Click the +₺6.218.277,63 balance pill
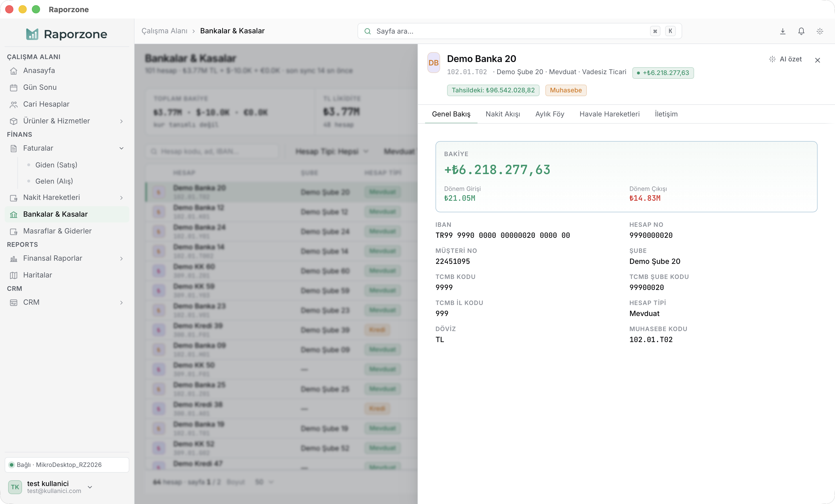The image size is (835, 504). pyautogui.click(x=663, y=73)
